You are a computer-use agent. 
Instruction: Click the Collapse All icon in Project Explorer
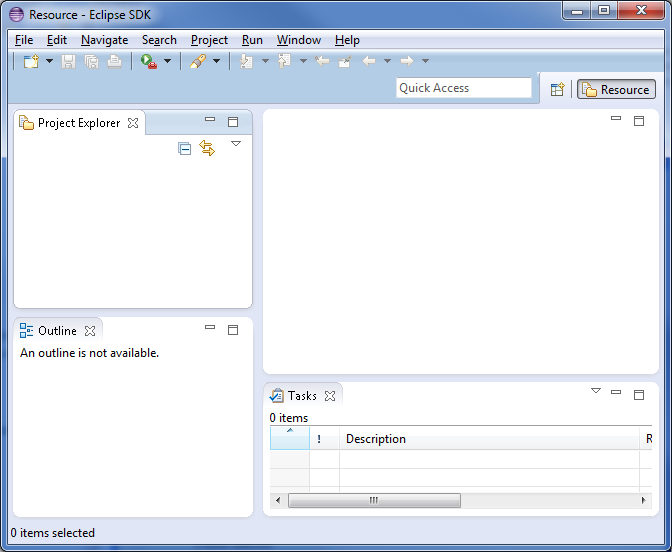coord(185,148)
